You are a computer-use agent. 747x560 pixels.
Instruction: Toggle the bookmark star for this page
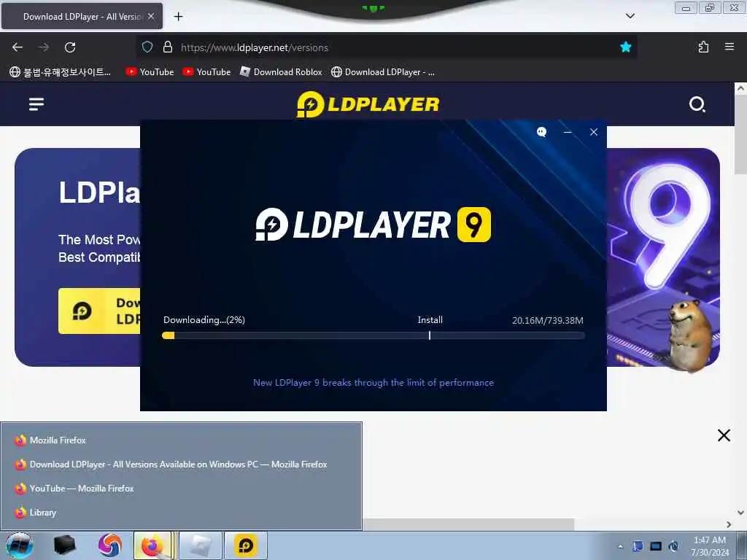625,47
